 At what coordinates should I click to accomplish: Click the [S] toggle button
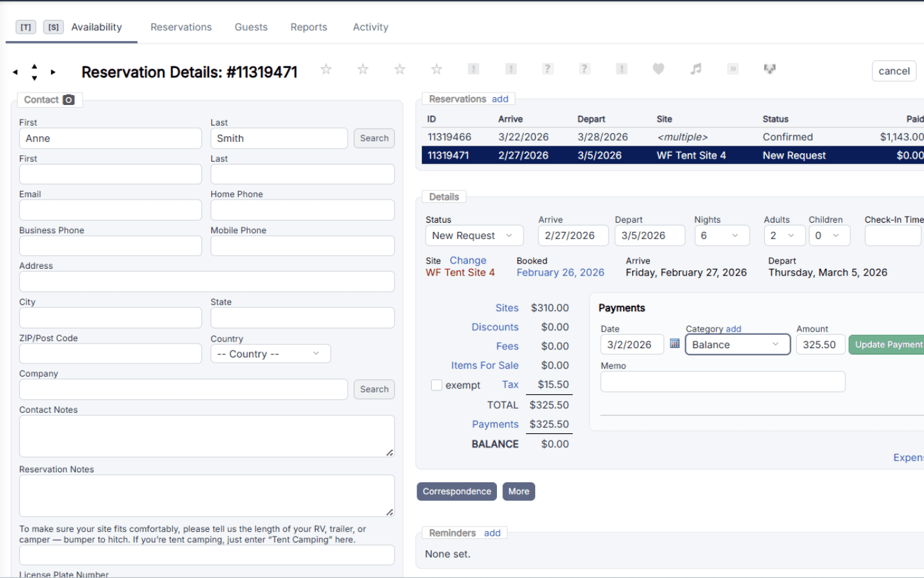(x=53, y=26)
